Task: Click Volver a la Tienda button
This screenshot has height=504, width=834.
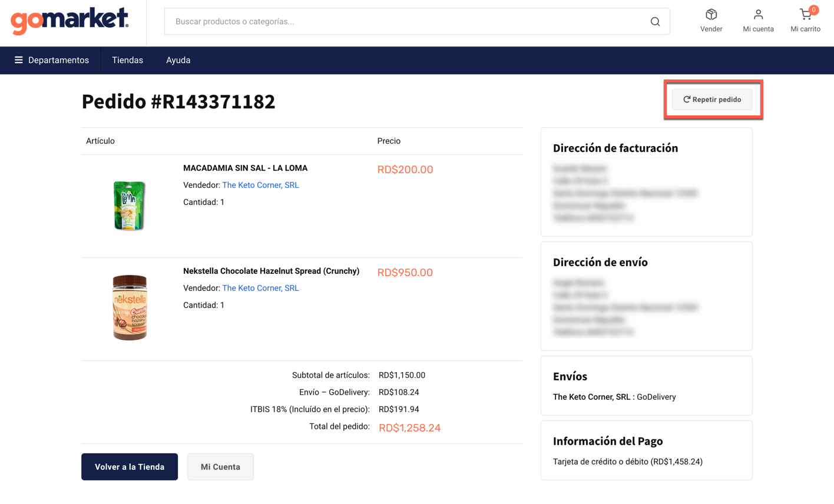Action: [x=130, y=467]
